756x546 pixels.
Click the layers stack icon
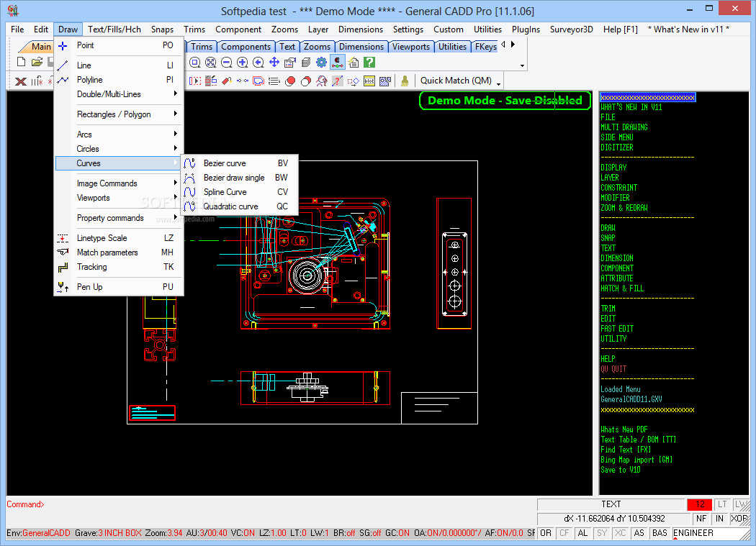tap(306, 62)
